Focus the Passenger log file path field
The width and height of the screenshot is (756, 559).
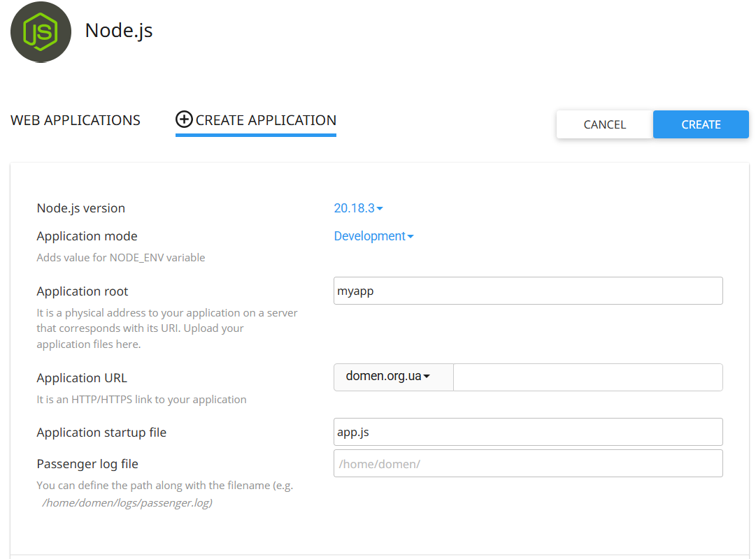coord(528,463)
